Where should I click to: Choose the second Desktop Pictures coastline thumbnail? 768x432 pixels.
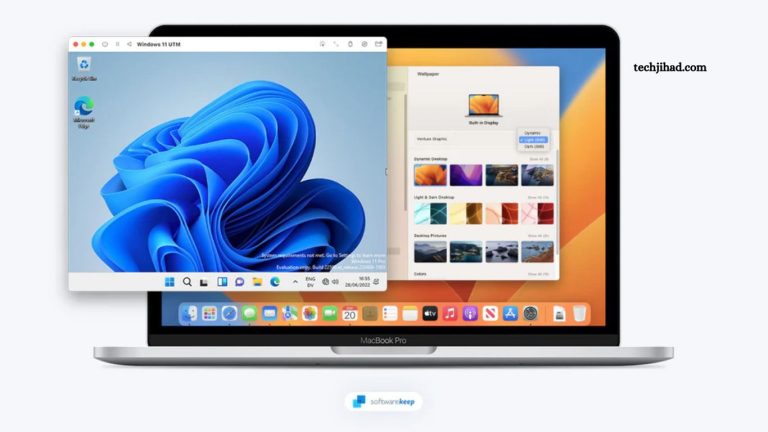tap(466, 252)
